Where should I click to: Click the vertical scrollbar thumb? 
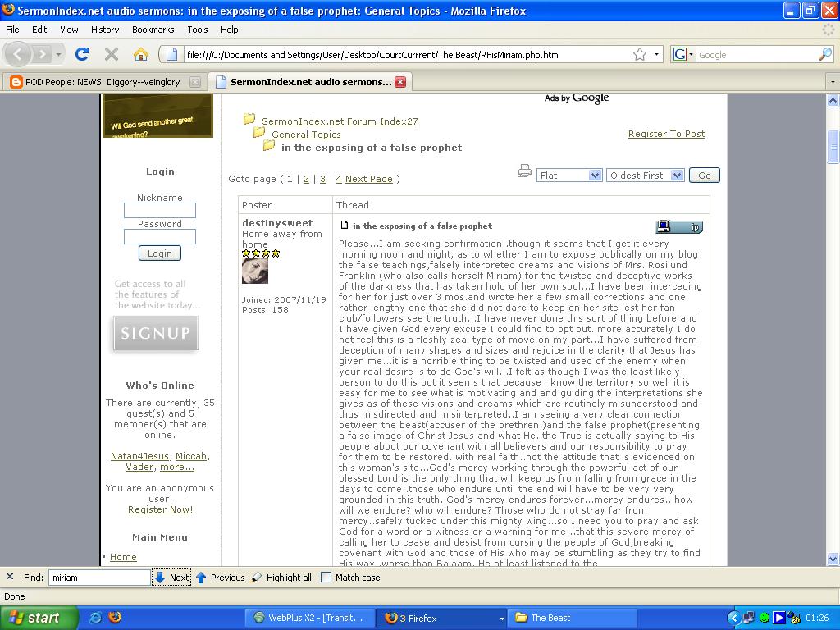click(833, 146)
